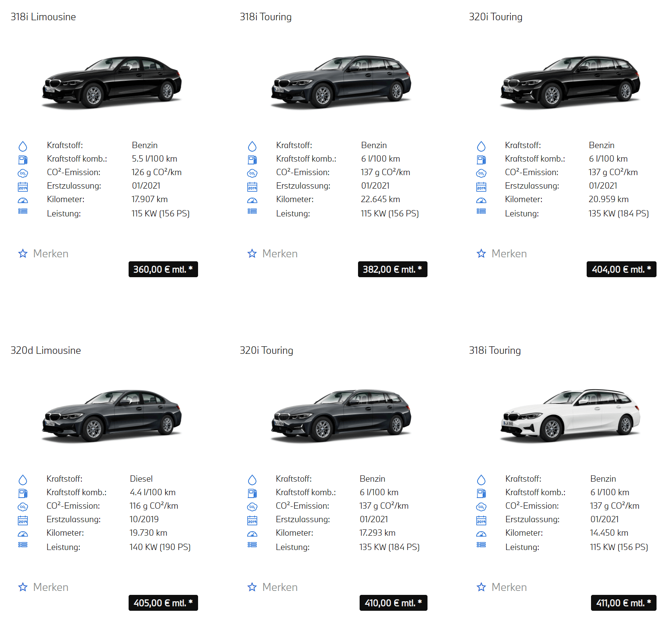Open the 320i Touring title with 17.293 km
This screenshot has width=672, height=633.
266,350
